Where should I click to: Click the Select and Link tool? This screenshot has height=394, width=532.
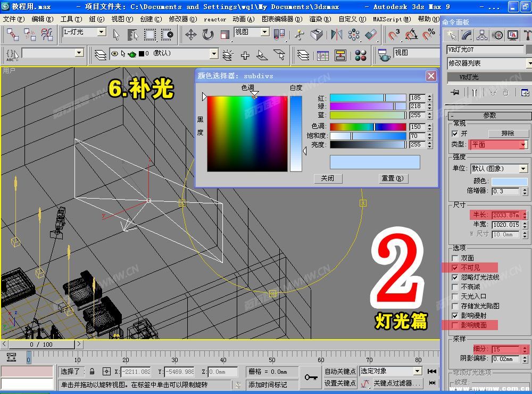(13, 35)
